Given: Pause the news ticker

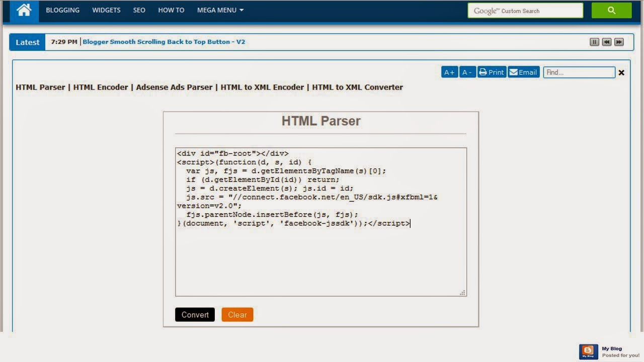Looking at the screenshot, I should pos(594,42).
